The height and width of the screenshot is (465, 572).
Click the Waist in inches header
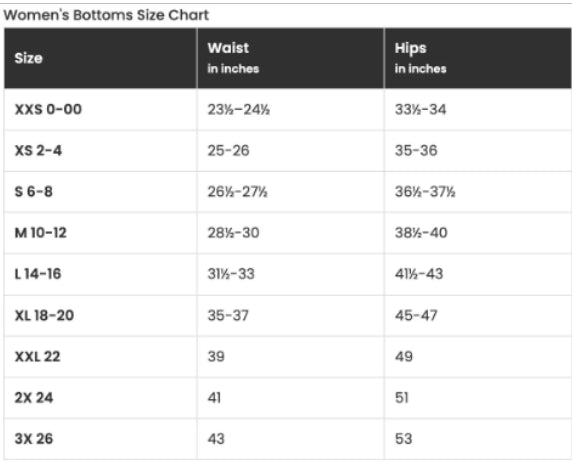(290, 58)
